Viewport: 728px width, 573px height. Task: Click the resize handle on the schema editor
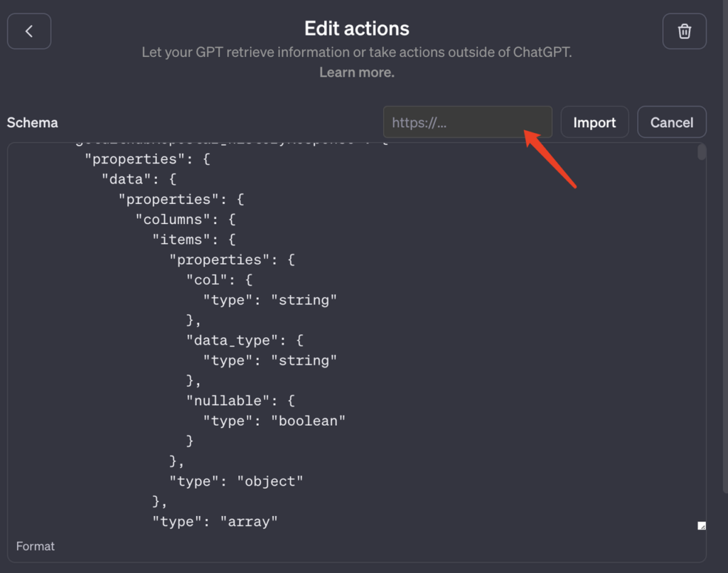702,525
